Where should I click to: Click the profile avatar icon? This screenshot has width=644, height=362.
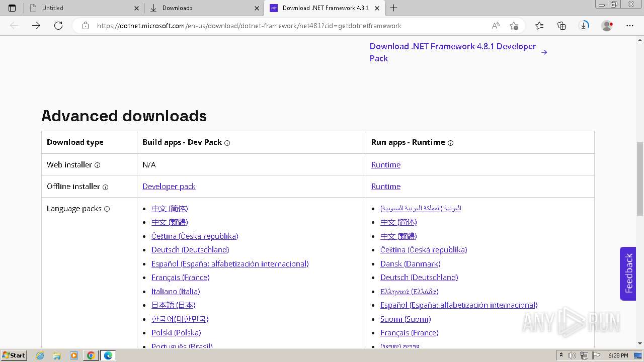coord(607,26)
